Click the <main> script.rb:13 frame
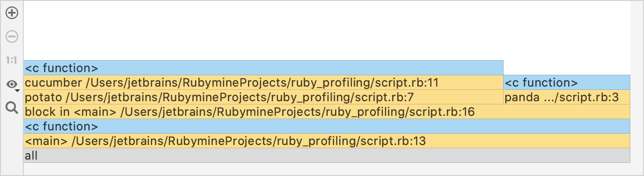This screenshot has width=644, height=176. pos(327,141)
